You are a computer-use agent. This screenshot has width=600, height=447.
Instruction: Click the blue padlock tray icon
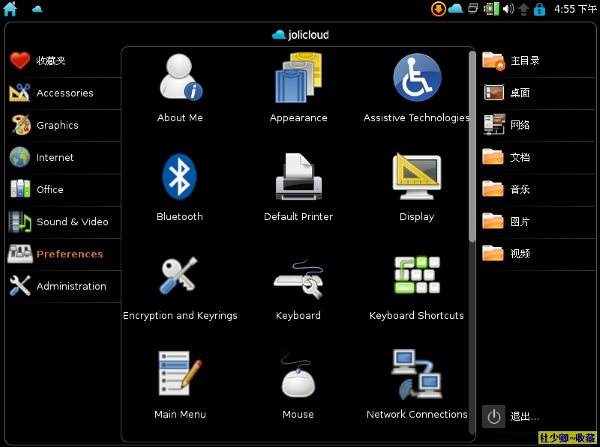[540, 9]
